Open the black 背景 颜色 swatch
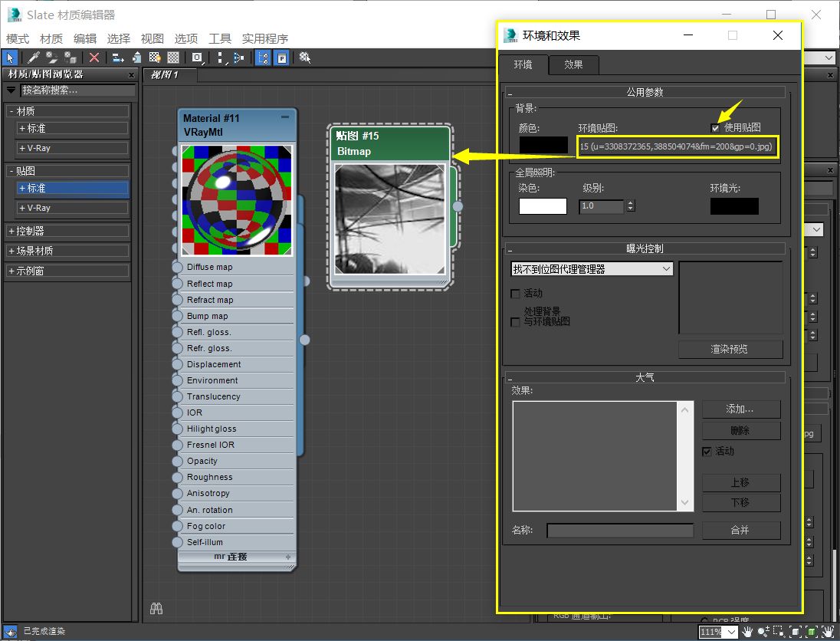 [x=543, y=145]
